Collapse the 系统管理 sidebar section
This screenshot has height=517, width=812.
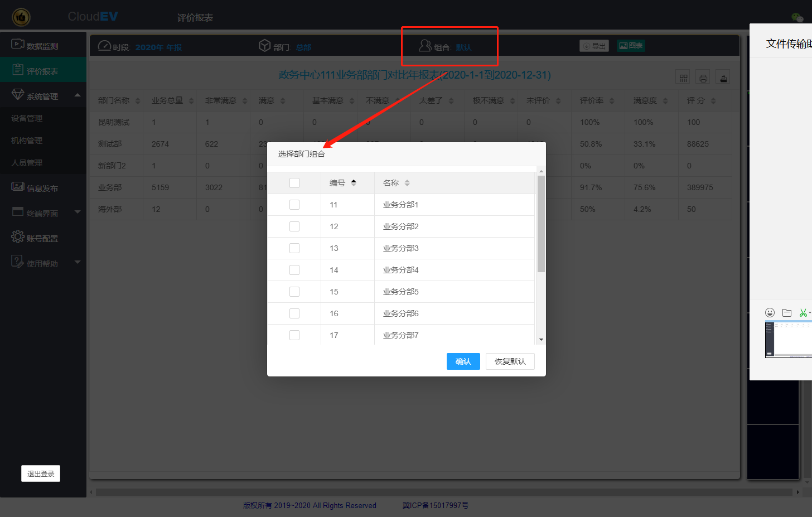pos(43,95)
